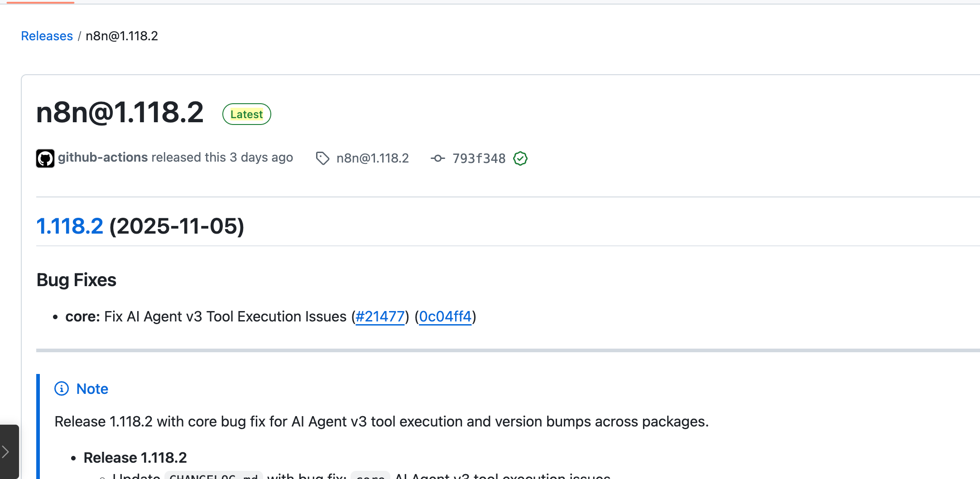
Task: Open pull request #21477
Action: (380, 316)
